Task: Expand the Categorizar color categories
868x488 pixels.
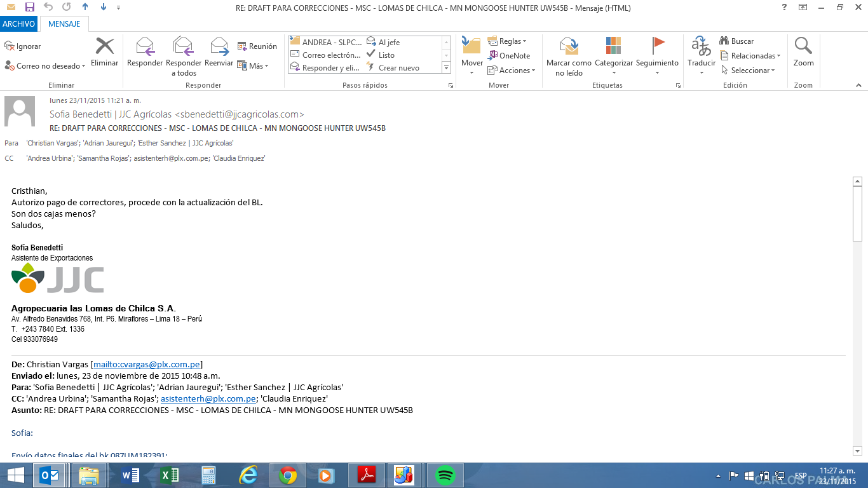Action: point(613,48)
